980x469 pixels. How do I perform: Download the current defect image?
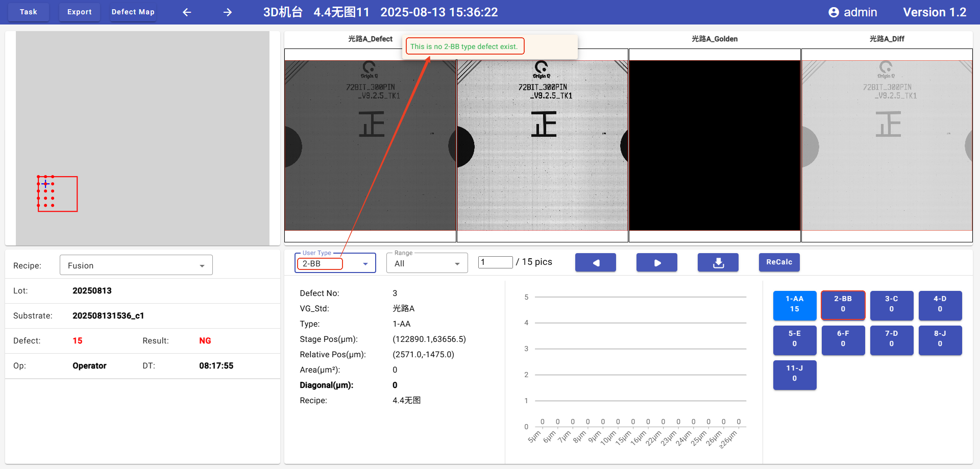click(718, 262)
